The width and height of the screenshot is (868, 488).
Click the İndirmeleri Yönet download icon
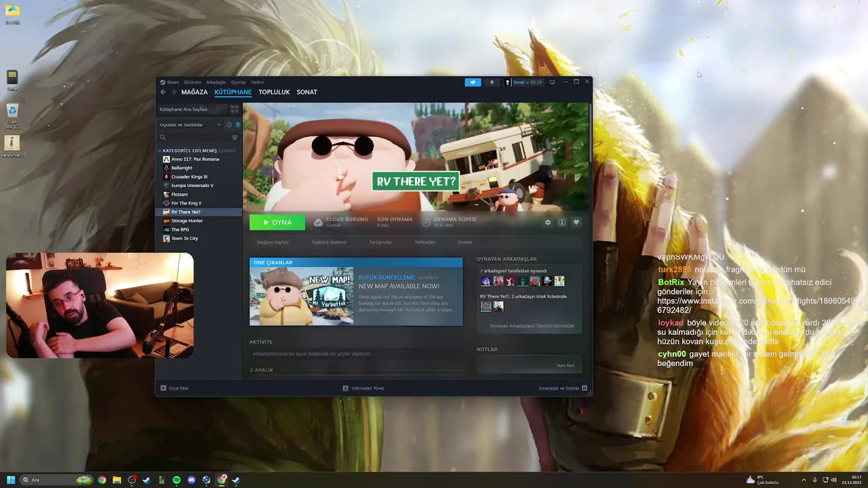coord(345,388)
